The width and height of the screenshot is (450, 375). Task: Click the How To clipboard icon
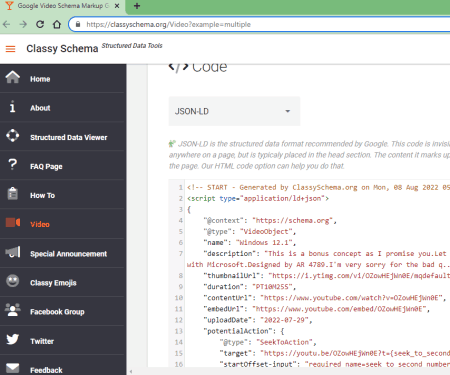coord(13,193)
